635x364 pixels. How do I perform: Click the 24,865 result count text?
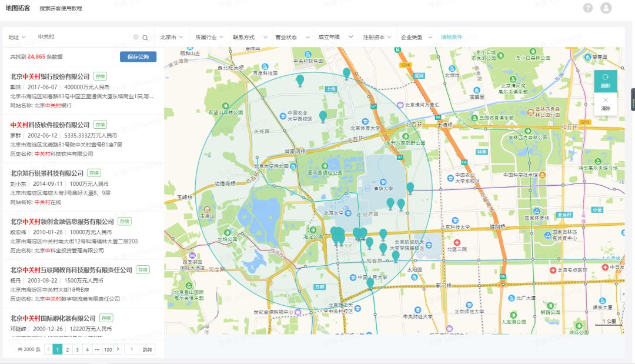36,56
